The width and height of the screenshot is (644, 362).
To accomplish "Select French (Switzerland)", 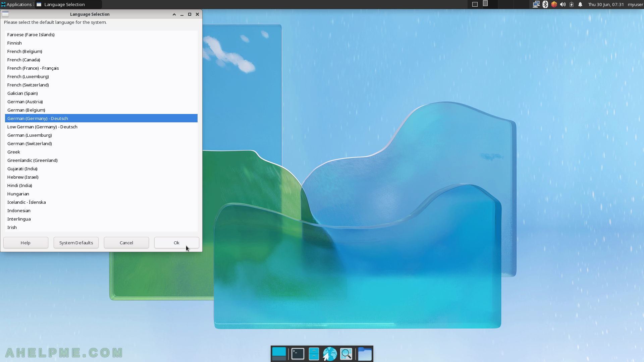I will point(101,85).
